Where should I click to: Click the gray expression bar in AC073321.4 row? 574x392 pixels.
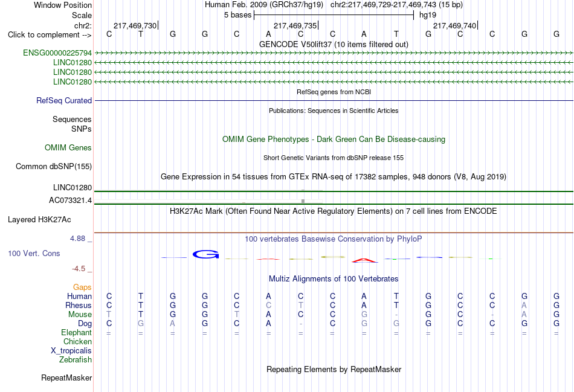click(x=303, y=201)
